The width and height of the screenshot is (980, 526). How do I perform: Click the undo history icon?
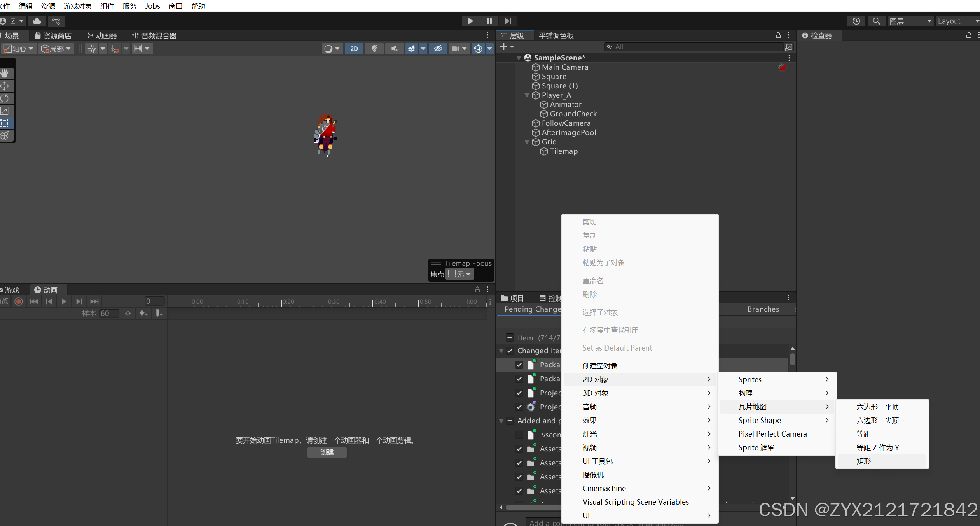coord(856,21)
